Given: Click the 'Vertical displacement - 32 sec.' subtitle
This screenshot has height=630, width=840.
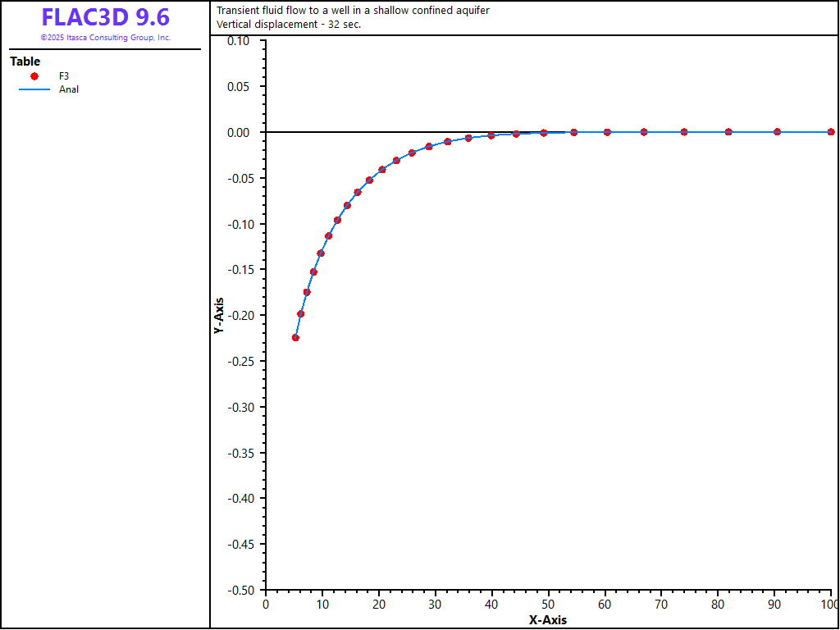Looking at the screenshot, I should (x=289, y=24).
